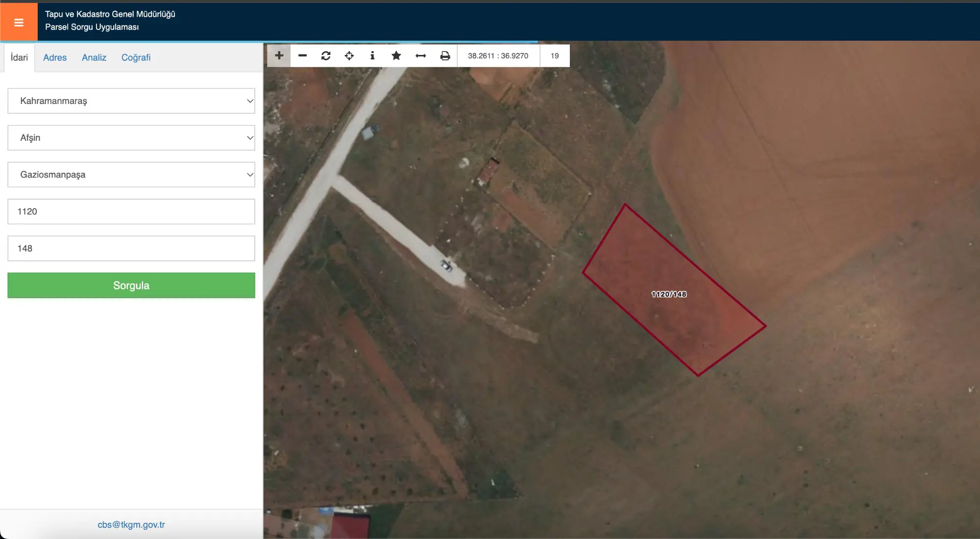
Task: Open the Analiz tab
Action: point(94,57)
